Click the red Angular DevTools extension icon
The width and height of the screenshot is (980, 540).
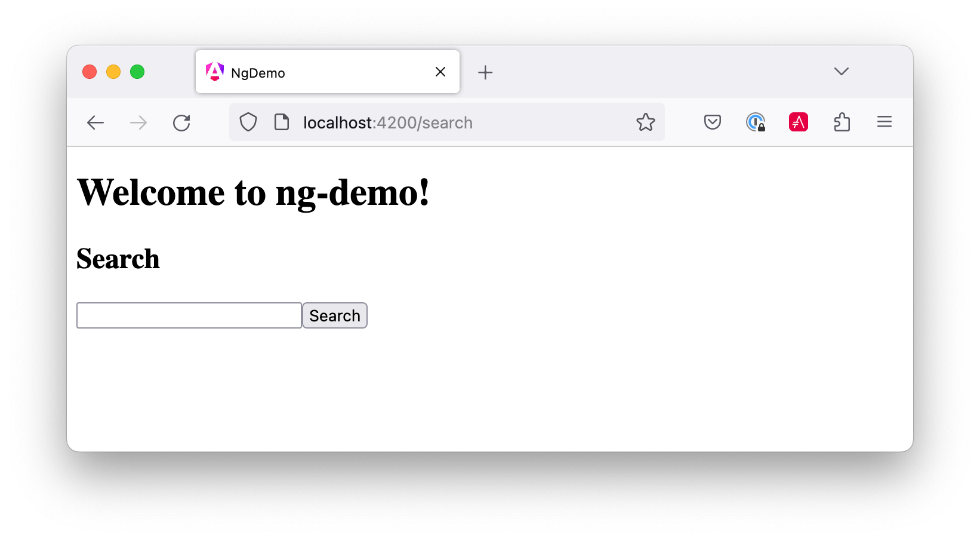pyautogui.click(x=799, y=122)
